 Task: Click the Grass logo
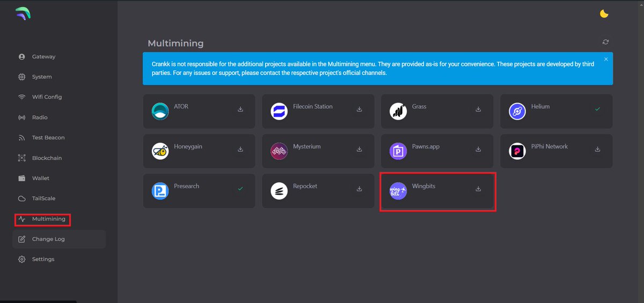click(398, 112)
